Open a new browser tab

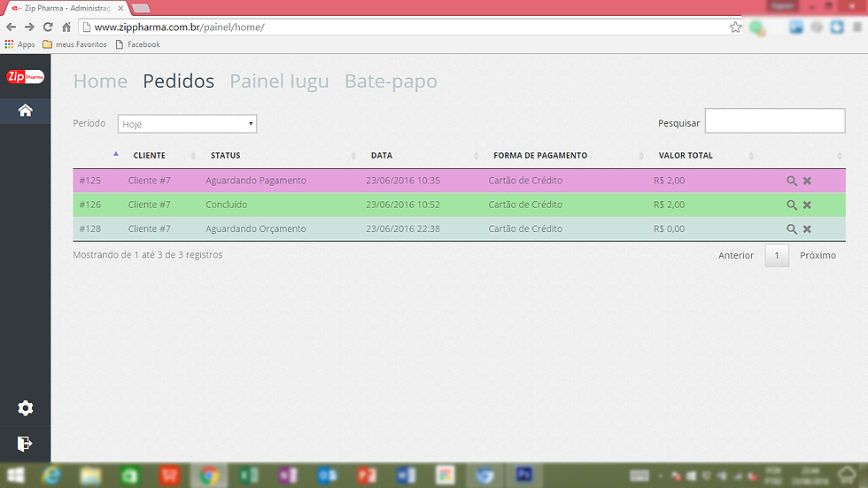click(x=141, y=8)
